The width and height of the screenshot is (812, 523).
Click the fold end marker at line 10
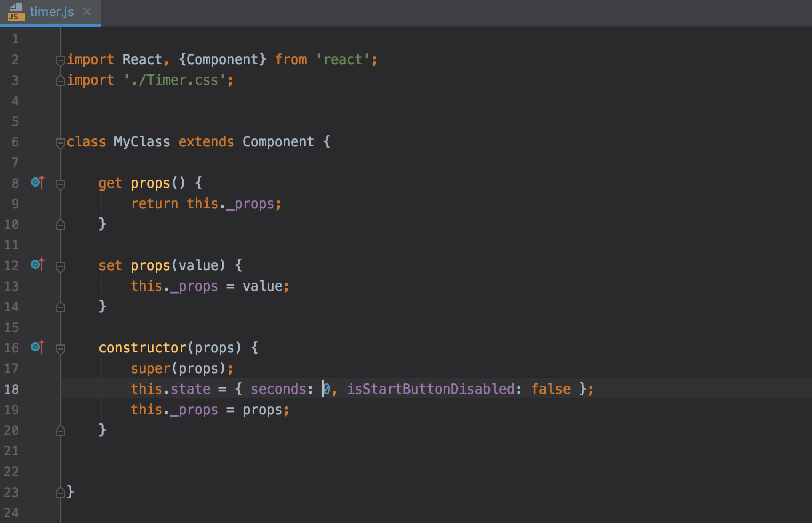59,224
